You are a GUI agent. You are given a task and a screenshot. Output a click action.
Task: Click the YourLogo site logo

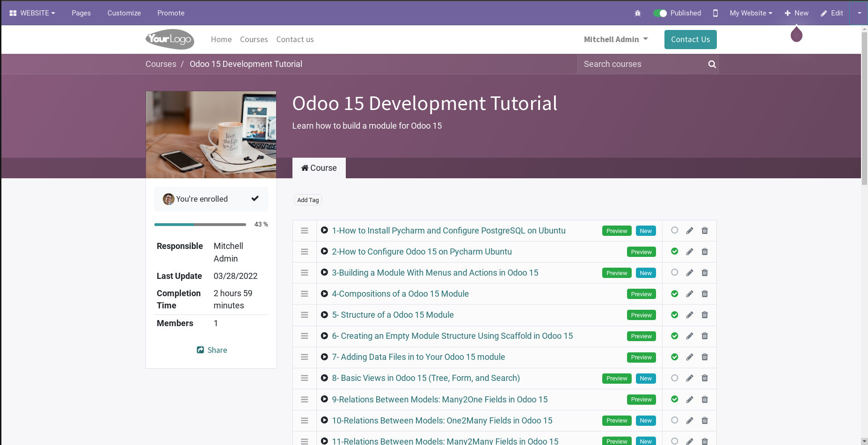[169, 39]
